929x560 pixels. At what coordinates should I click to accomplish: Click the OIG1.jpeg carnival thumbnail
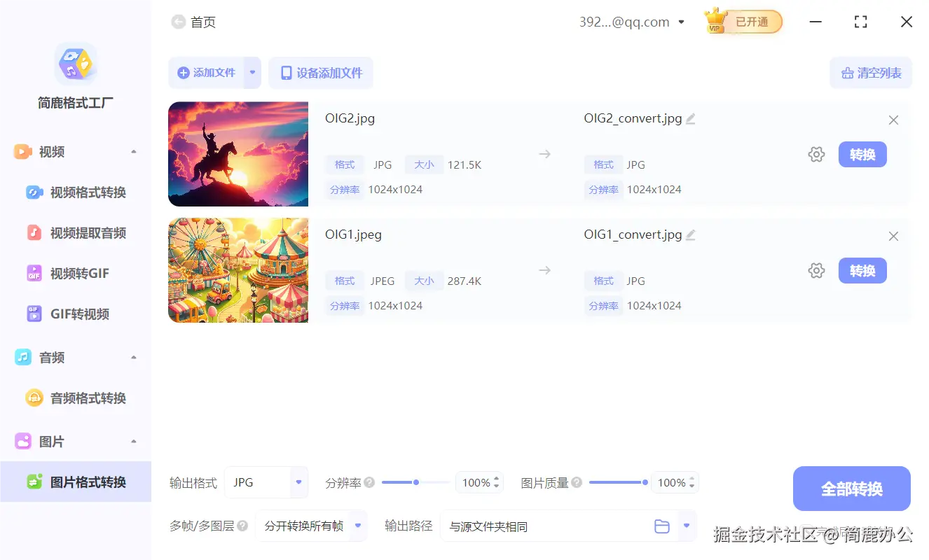pos(238,270)
